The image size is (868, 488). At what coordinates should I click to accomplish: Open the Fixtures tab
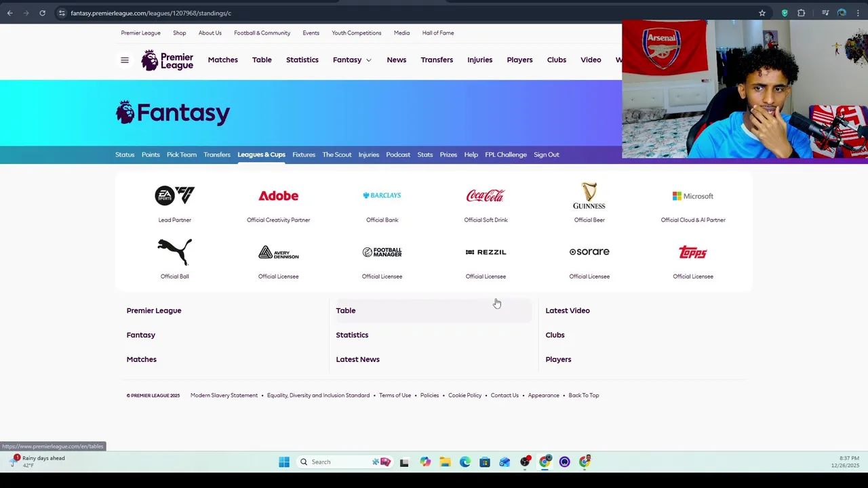(x=304, y=155)
